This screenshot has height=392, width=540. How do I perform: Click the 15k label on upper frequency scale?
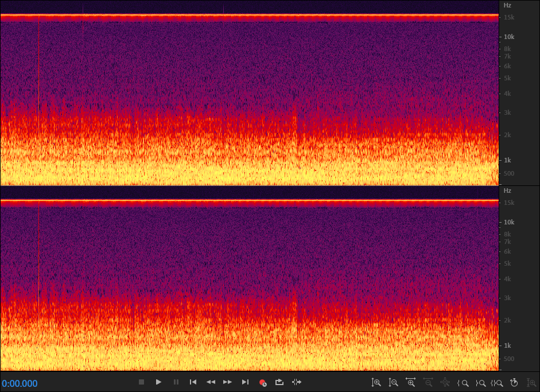[509, 17]
